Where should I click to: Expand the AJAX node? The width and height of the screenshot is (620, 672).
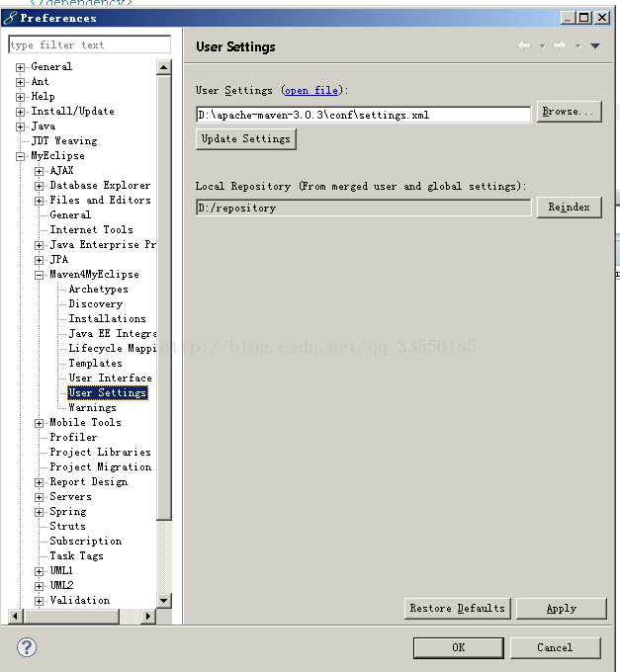[x=39, y=171]
